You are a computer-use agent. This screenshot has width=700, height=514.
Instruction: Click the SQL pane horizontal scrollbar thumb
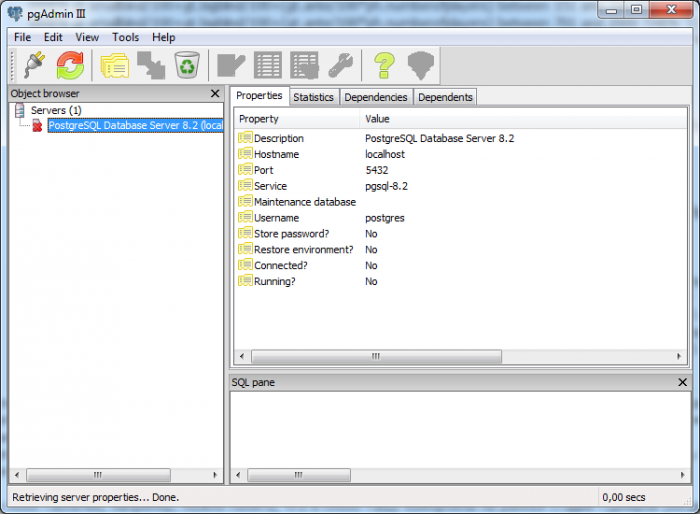[299, 475]
